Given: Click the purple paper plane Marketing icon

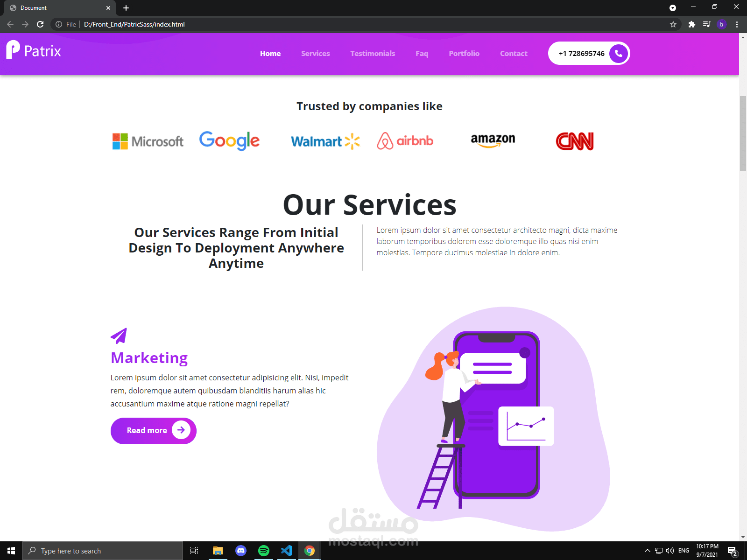Looking at the screenshot, I should pos(119,336).
